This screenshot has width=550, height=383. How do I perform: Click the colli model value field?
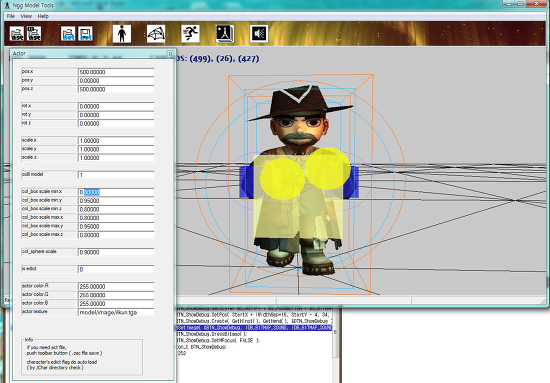[x=116, y=175]
